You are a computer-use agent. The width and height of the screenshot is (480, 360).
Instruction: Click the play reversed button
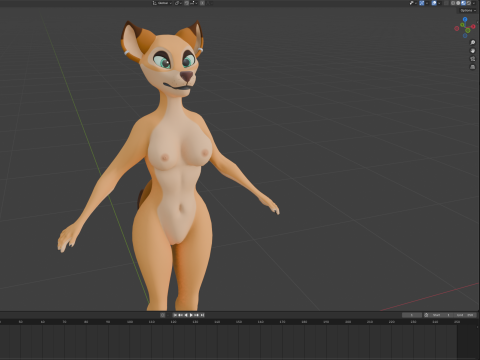point(186,315)
